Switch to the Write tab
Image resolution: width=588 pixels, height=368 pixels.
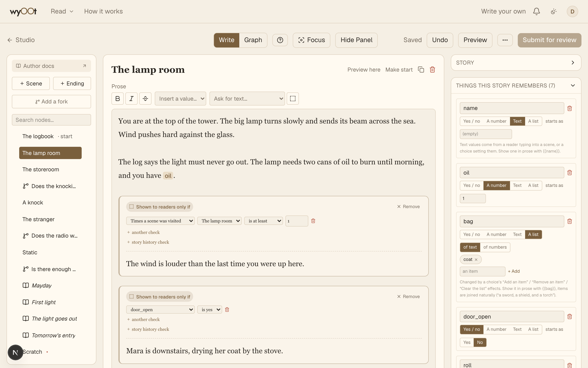pyautogui.click(x=226, y=40)
